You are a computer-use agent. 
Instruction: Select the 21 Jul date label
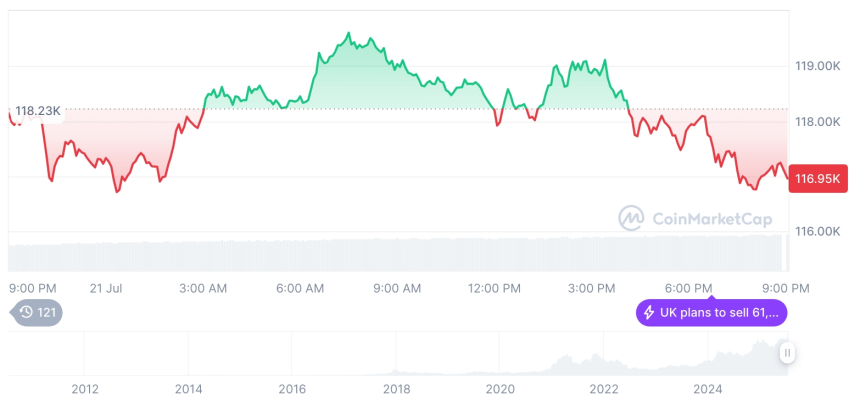[x=104, y=288]
